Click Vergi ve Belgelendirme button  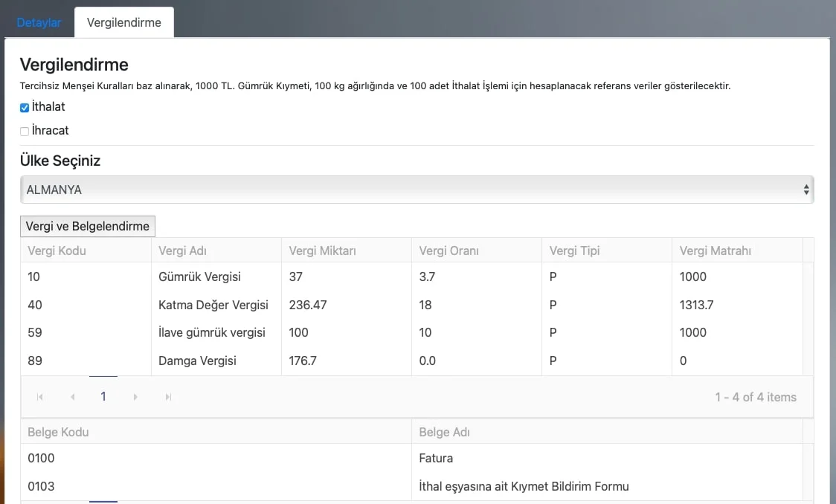88,226
